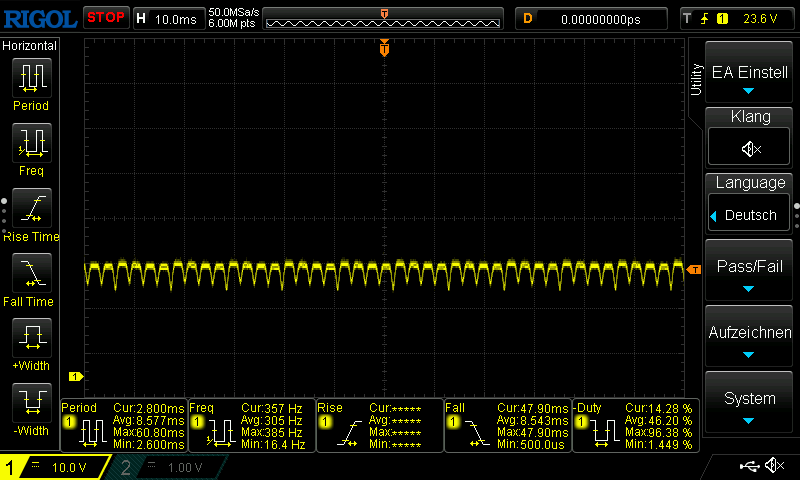Viewport: 800px width, 480px height.
Task: Click the speaker icon in bottom-right corner
Action: 773,466
